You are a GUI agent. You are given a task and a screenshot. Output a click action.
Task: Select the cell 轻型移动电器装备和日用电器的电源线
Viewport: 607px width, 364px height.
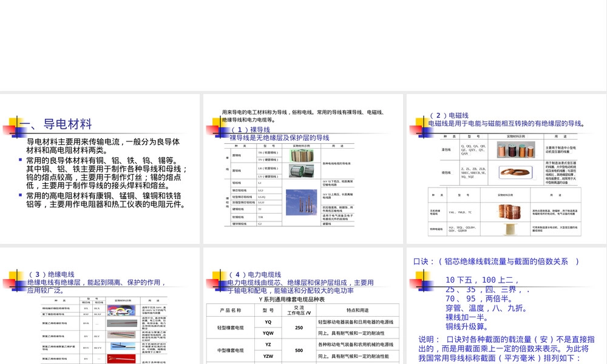tap(358, 322)
